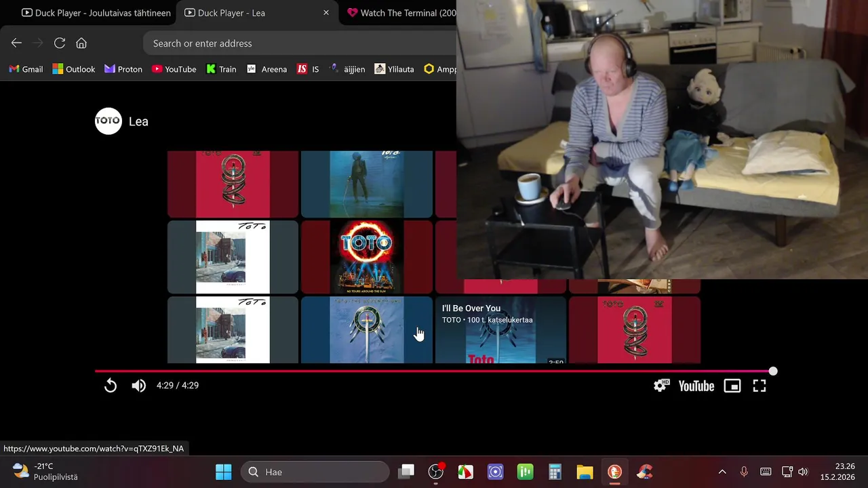Viewport: 868px width, 488px height.
Task: Open DuckDuckGo browser taskbar icon
Action: (x=614, y=472)
